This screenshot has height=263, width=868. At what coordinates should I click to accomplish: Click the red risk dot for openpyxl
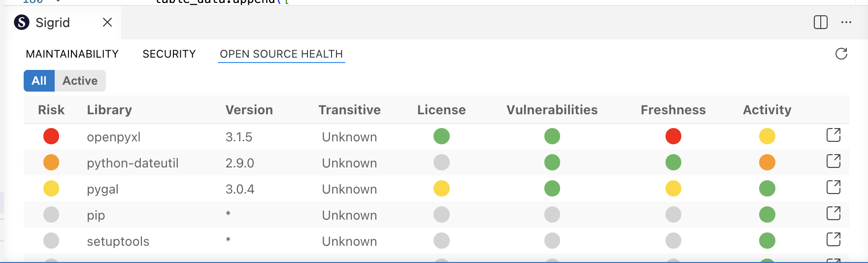[51, 136]
